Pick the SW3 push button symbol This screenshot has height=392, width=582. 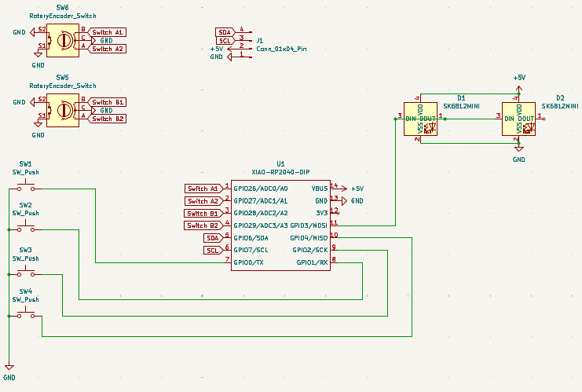click(x=26, y=272)
